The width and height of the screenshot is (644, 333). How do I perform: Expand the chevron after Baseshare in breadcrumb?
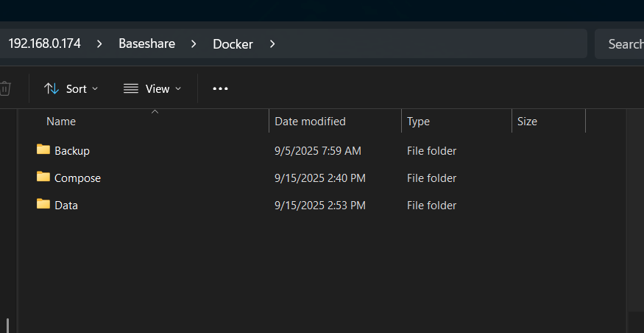(194, 44)
